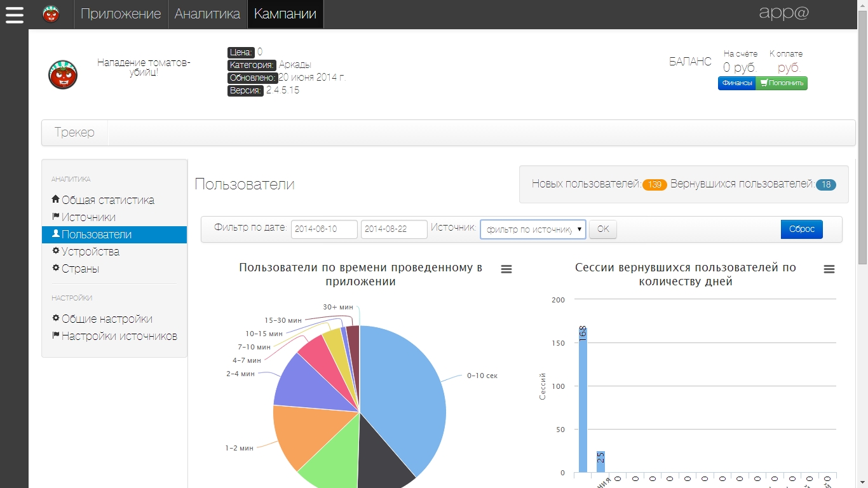This screenshot has height=488, width=868.
Task: Switch to the Аналитика tab
Action: pyautogui.click(x=207, y=14)
